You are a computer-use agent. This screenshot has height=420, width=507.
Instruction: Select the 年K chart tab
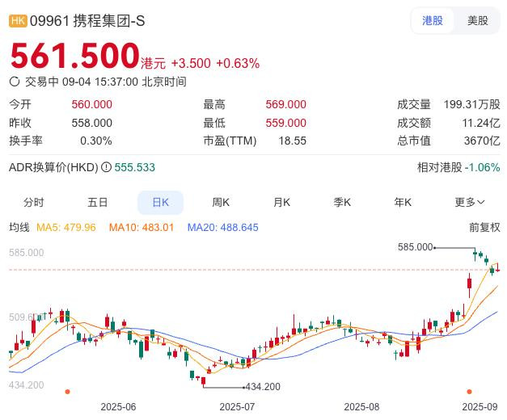pos(403,203)
